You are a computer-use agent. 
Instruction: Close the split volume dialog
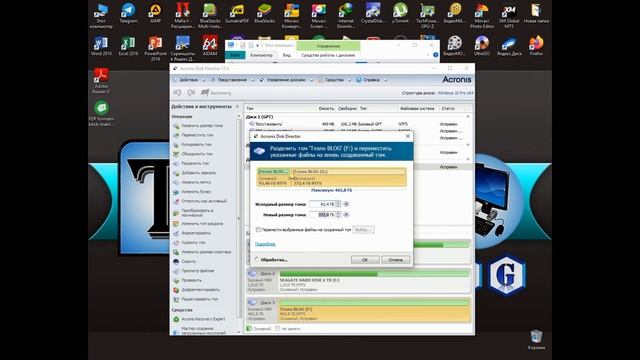407,136
